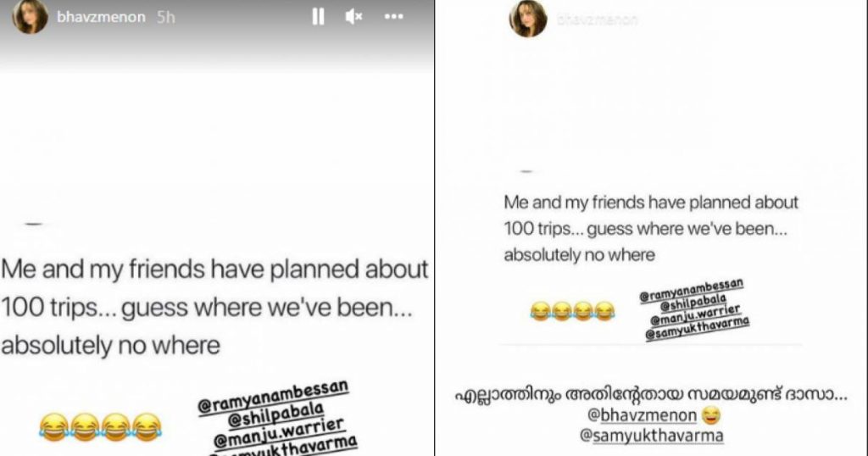Tap @samyukthavarma sticker in right story
The height and width of the screenshot is (456, 868).
tap(697, 329)
